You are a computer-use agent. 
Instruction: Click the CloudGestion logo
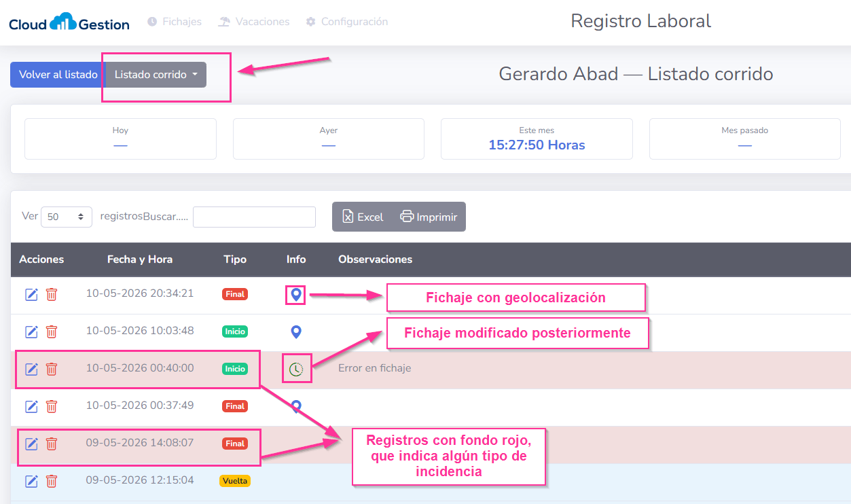(x=69, y=22)
